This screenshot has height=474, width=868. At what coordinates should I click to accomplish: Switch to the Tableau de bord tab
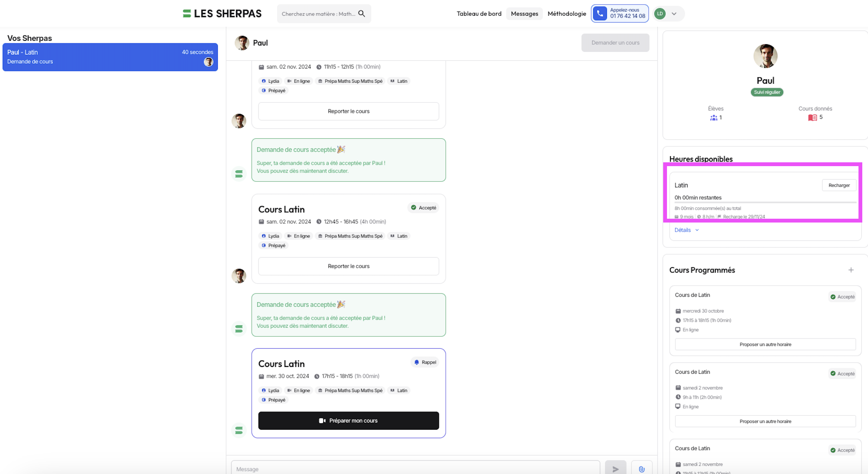479,13
